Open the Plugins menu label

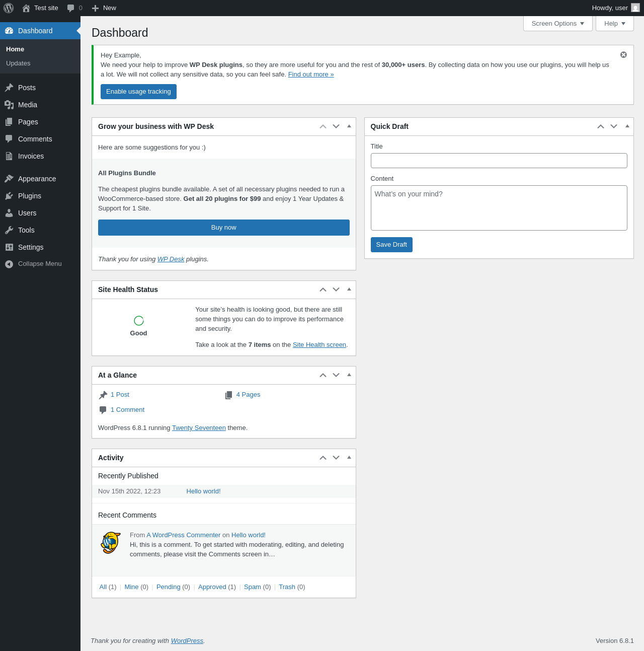point(30,196)
